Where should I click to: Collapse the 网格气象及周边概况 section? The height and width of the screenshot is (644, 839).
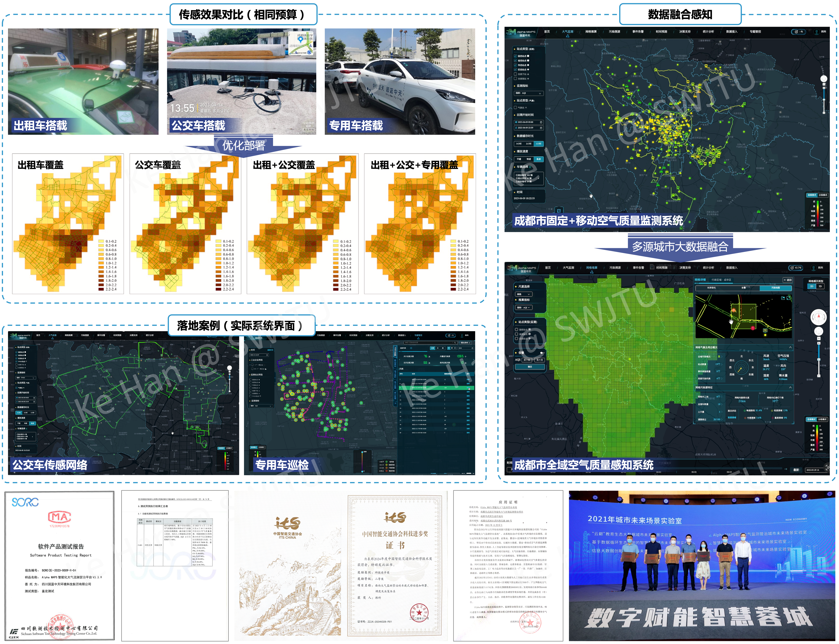tap(790, 347)
